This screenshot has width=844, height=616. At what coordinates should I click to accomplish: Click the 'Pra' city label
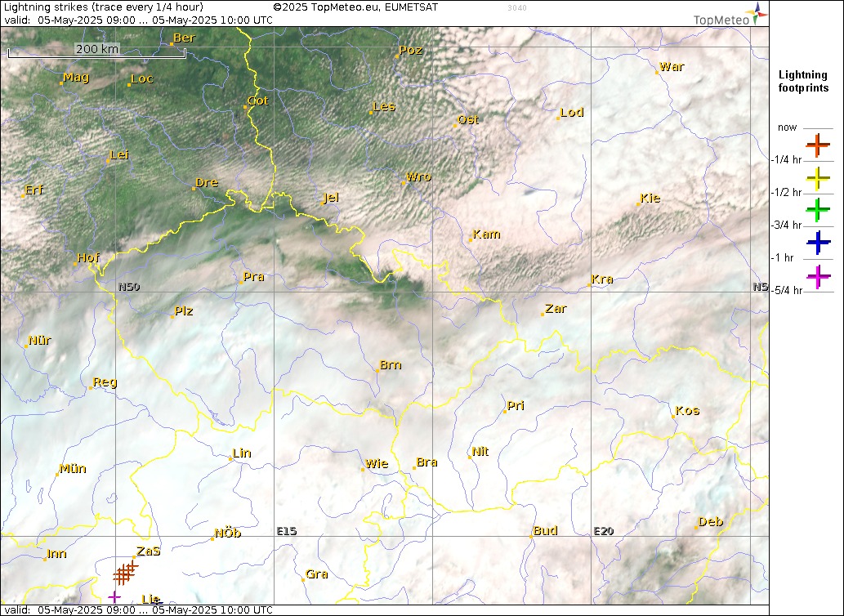[x=253, y=276]
